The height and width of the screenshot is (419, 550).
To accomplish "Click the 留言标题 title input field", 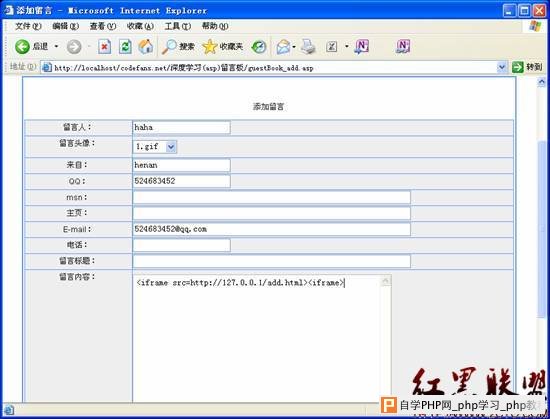I will coord(271,261).
